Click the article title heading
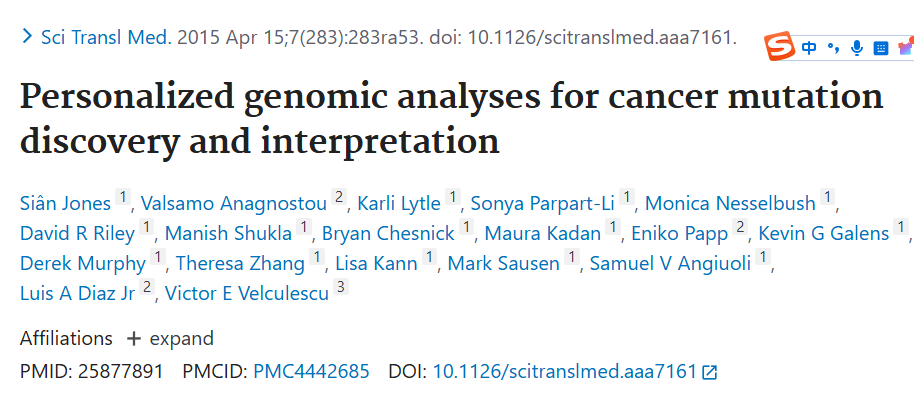Screen dimensions: 914x399 coord(452,118)
